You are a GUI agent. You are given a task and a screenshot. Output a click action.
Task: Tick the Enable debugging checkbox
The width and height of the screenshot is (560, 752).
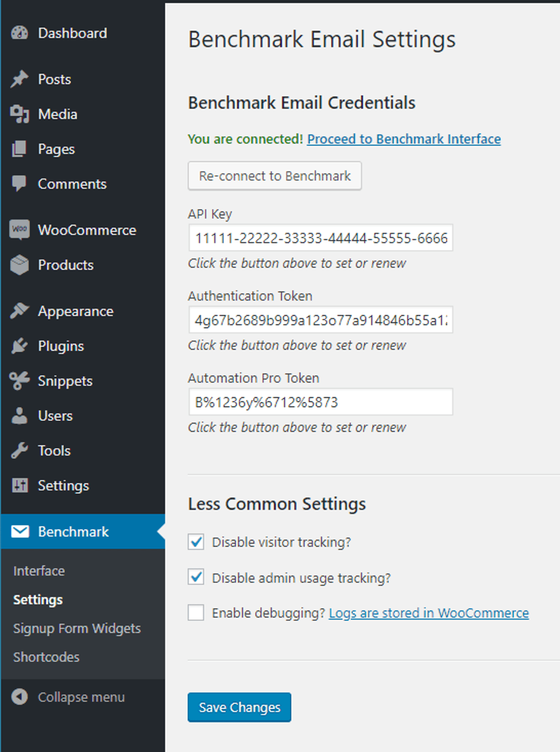(x=196, y=612)
